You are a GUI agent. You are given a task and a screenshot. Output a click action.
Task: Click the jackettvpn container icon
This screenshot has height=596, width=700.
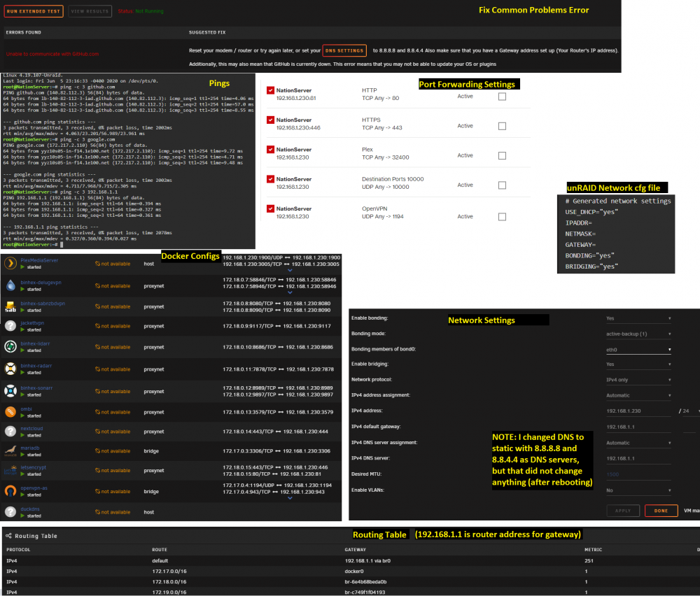click(10, 326)
